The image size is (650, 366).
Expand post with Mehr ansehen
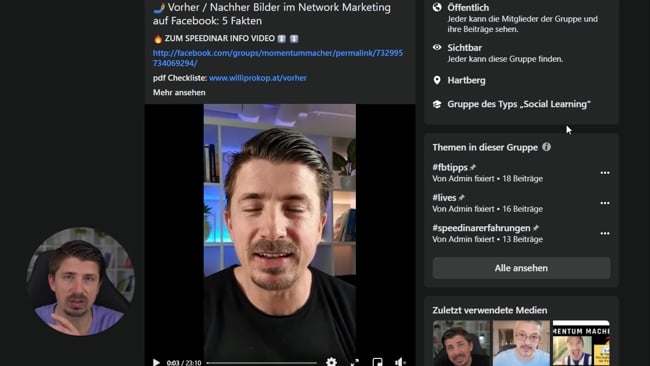(179, 92)
